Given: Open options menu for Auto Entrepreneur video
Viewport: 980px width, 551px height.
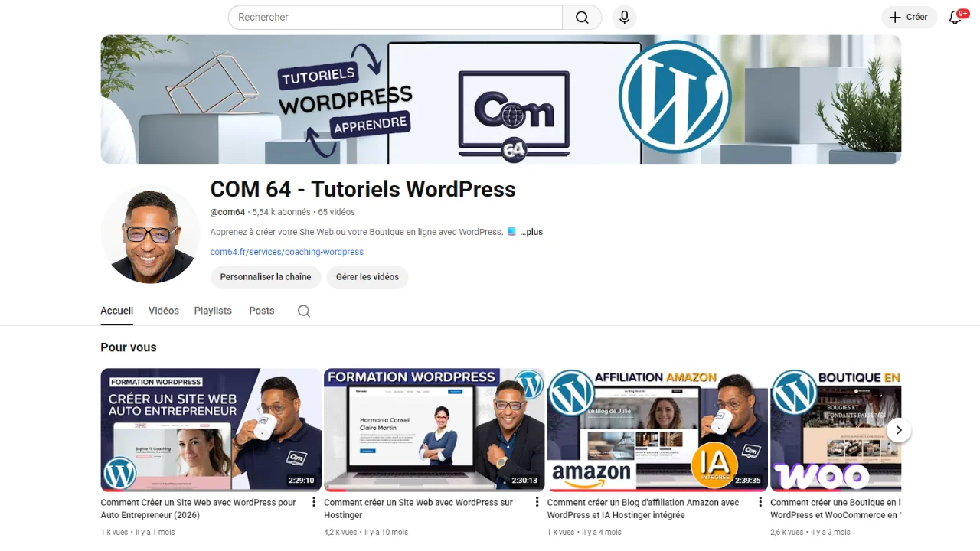Looking at the screenshot, I should (314, 502).
